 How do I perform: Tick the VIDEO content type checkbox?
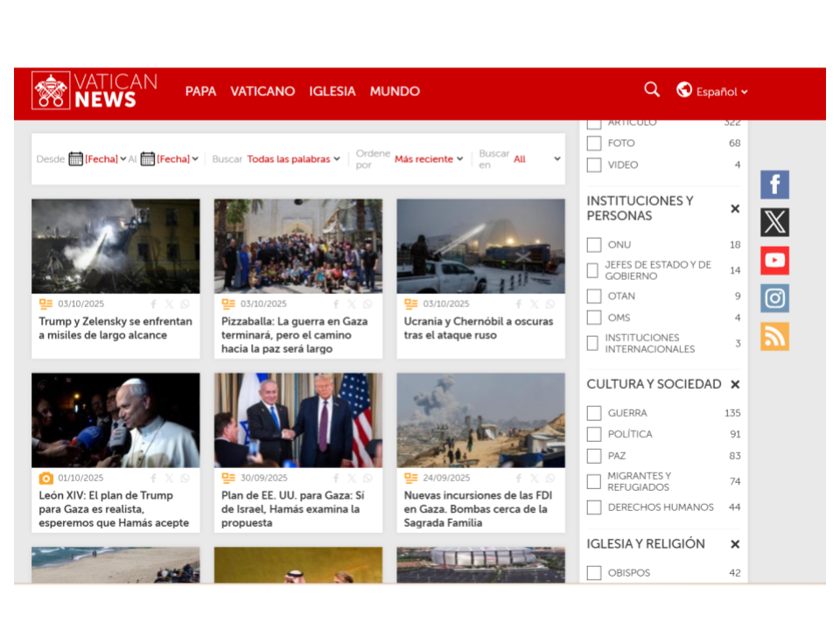594,165
